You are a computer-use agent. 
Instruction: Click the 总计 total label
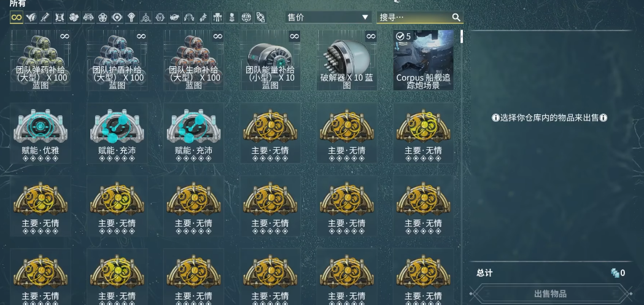tap(484, 273)
